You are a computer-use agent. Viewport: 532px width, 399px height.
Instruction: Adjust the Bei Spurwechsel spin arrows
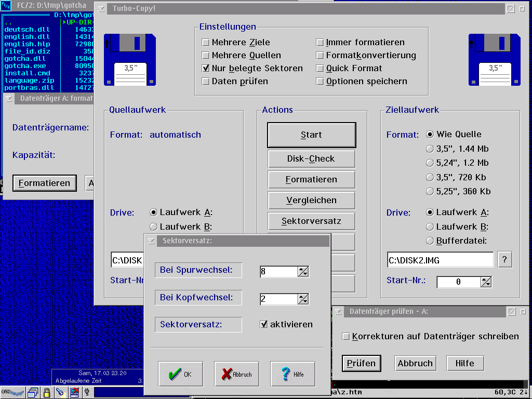303,272
